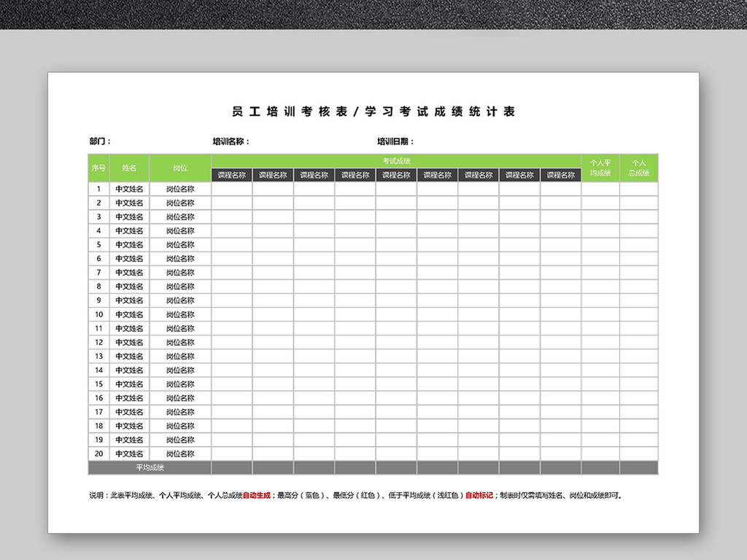Click the 姓名 column header
The width and height of the screenshot is (747, 560).
click(x=130, y=168)
